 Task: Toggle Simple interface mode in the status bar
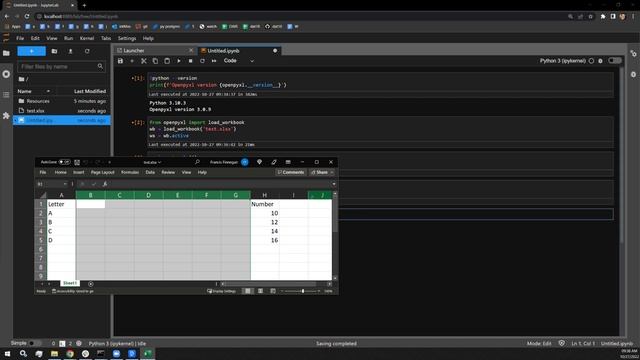34,343
